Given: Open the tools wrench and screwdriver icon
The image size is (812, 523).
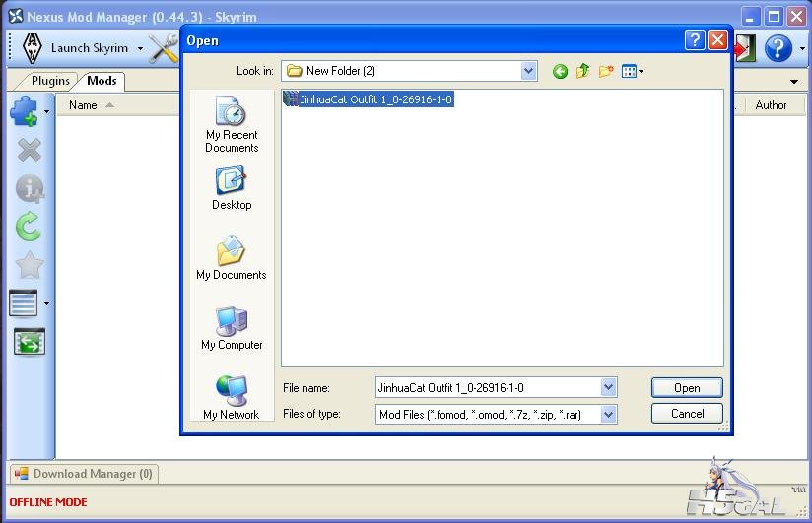Looking at the screenshot, I should coord(164,48).
